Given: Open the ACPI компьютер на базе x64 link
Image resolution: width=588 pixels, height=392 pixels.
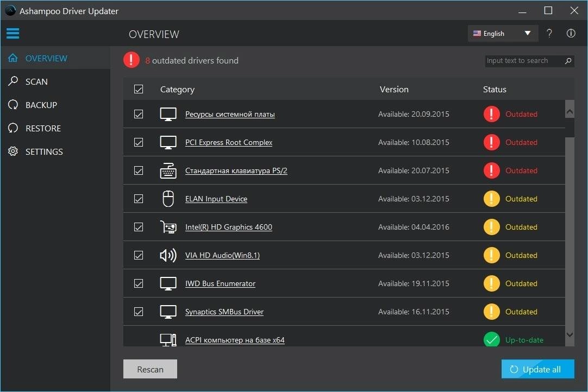Looking at the screenshot, I should coord(235,340).
